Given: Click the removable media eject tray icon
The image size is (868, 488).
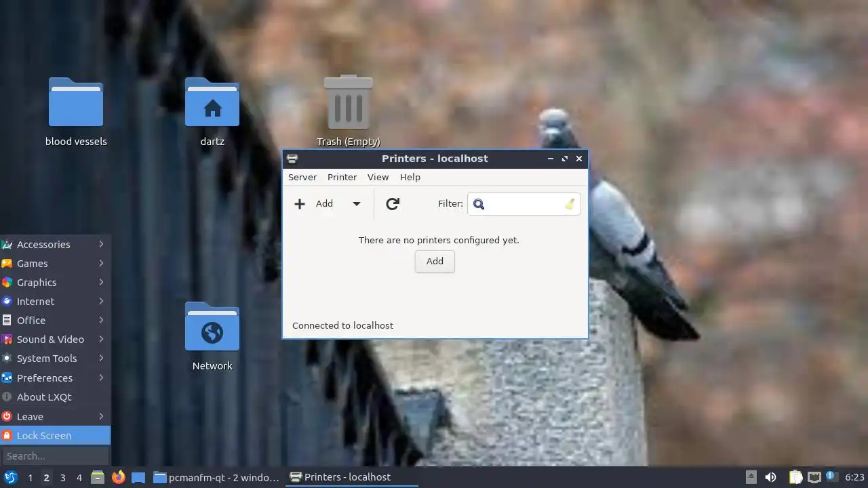Looking at the screenshot, I should tap(751, 477).
